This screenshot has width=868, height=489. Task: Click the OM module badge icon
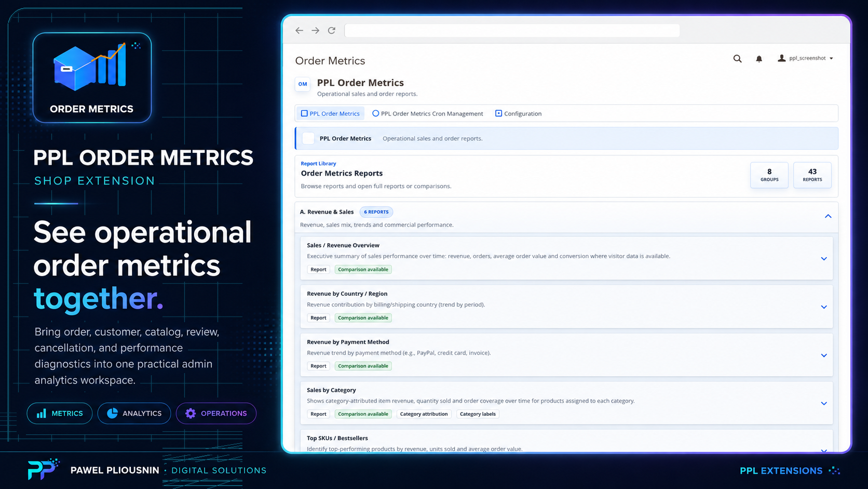coord(303,84)
